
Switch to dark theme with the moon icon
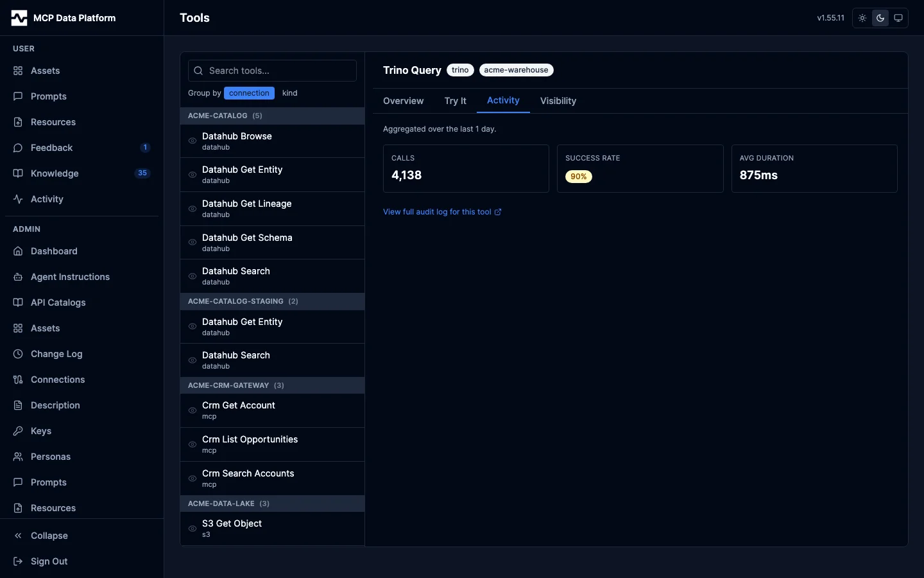point(880,18)
